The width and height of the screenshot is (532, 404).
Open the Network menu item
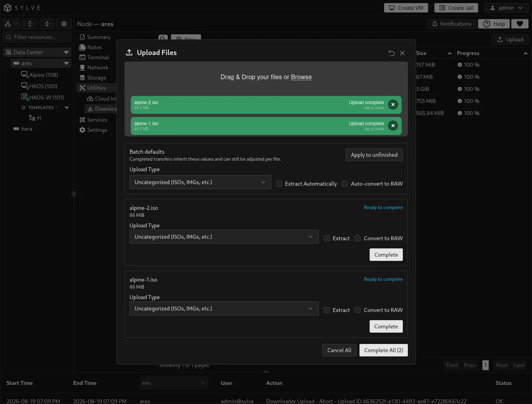coord(94,67)
